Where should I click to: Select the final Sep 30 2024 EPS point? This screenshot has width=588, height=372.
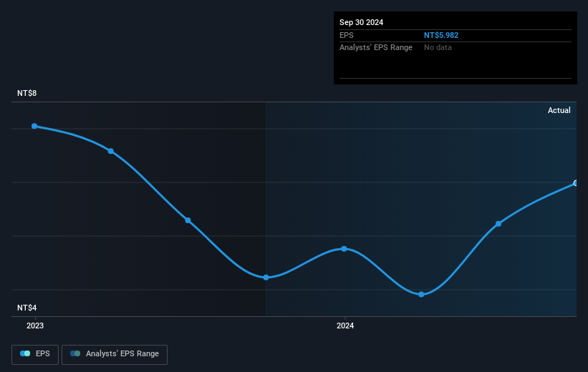point(576,183)
